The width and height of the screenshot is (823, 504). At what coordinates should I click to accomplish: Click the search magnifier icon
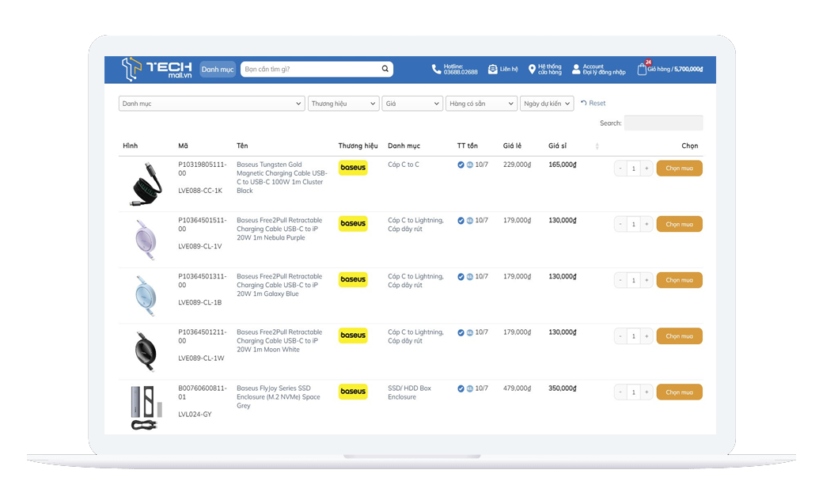[385, 69]
